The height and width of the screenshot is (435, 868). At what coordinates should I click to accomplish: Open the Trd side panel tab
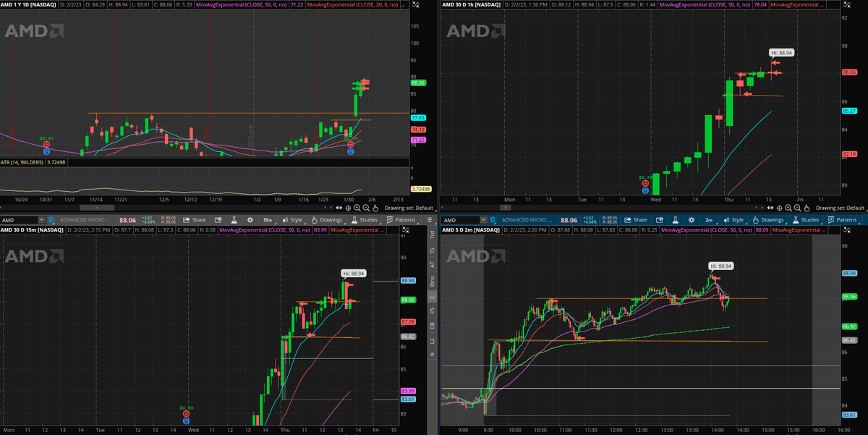tap(433, 234)
